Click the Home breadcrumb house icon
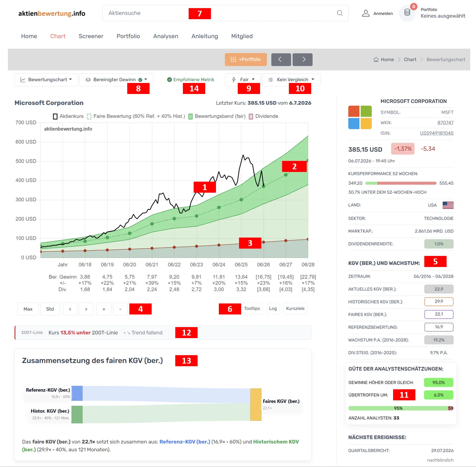This screenshot has width=476, height=467. [x=376, y=60]
